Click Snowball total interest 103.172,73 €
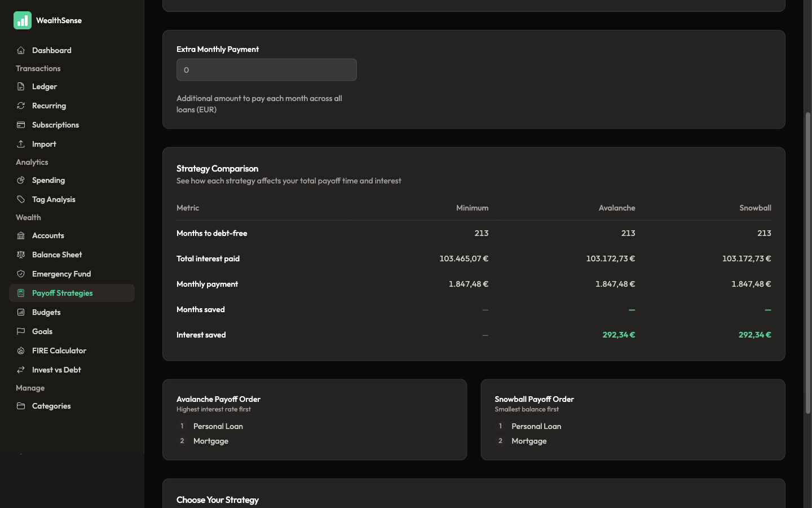This screenshot has width=812, height=508. click(x=747, y=259)
